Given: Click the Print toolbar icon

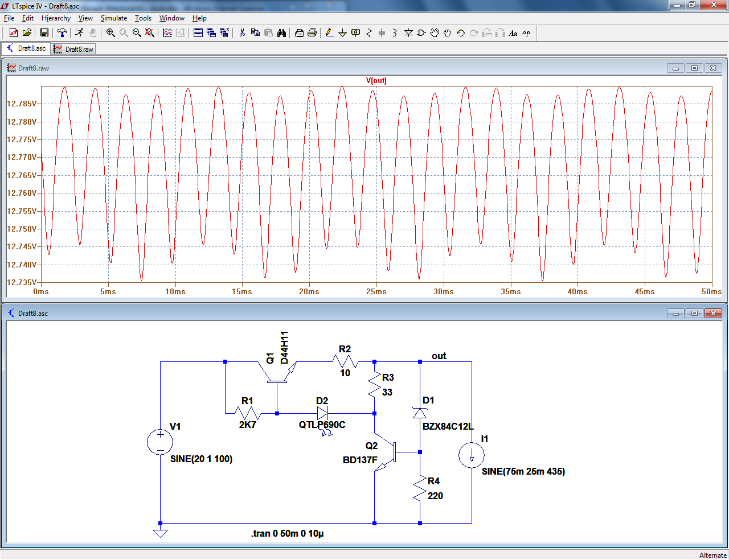Looking at the screenshot, I should point(312,33).
